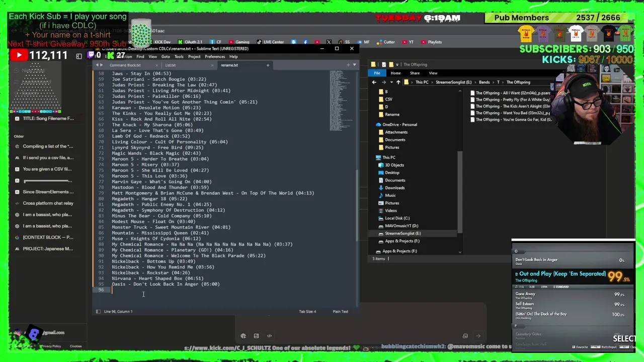Viewport: 644px width, 362px height.
Task: Open the Find menu in Sublime Text
Action: (140, 56)
